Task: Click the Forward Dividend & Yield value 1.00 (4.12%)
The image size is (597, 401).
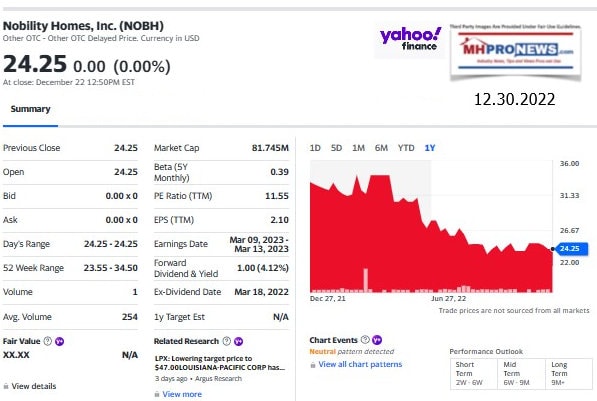Action: 263,268
